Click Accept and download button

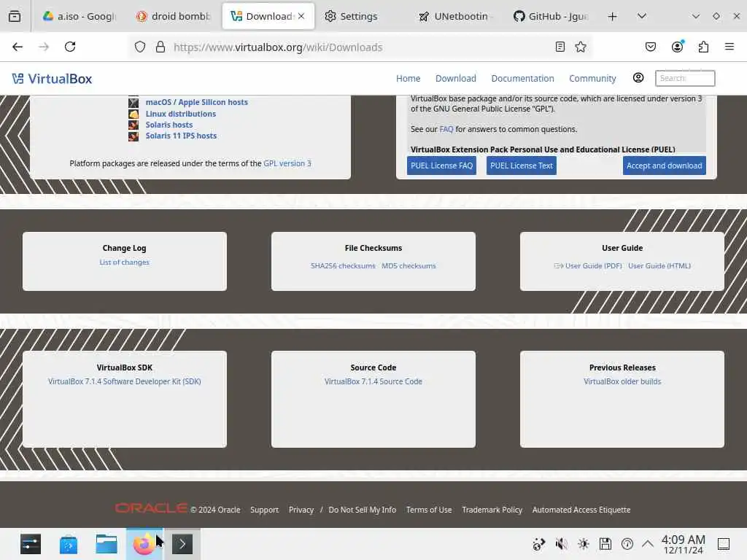point(664,166)
